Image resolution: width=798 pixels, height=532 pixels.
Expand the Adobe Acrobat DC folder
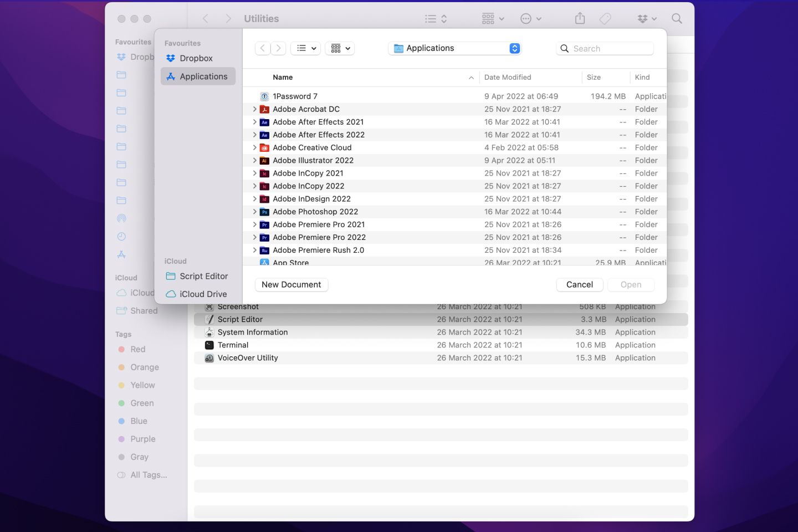(x=254, y=109)
